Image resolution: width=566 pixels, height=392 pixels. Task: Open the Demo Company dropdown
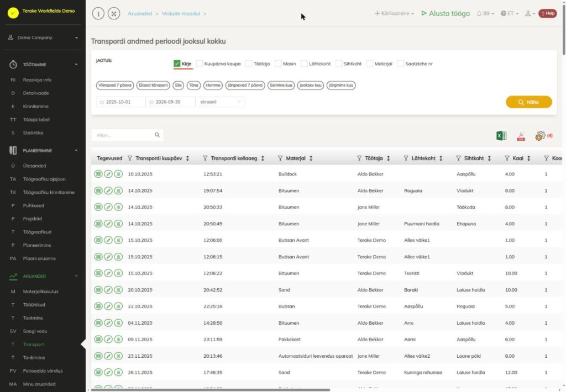click(x=43, y=38)
